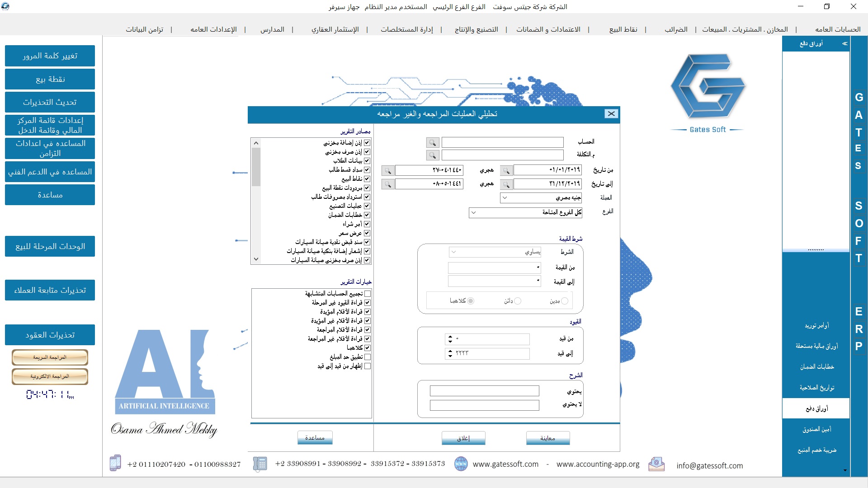Select خطابات الضمان in right sidebar
Viewport: 868px width, 488px height.
(816, 367)
